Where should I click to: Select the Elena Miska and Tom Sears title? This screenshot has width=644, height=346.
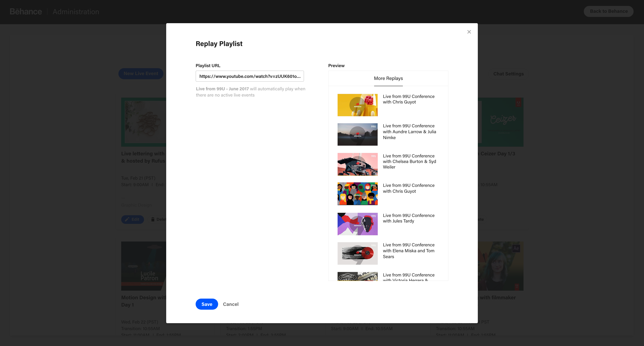409,251
